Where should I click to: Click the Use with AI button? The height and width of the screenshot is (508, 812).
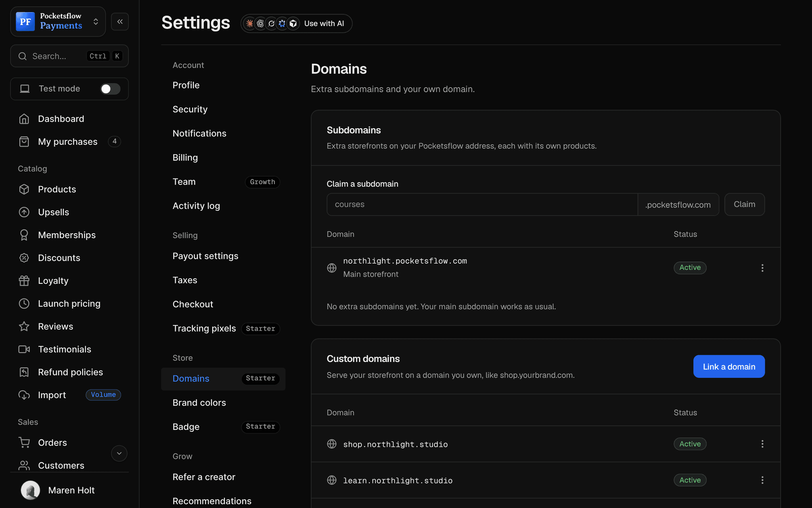[x=296, y=23]
